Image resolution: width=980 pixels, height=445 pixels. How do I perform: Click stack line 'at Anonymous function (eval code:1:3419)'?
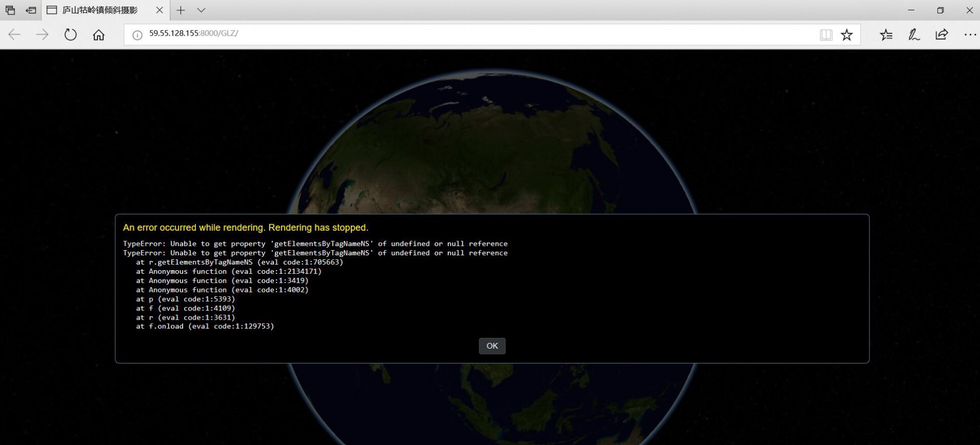click(x=222, y=281)
